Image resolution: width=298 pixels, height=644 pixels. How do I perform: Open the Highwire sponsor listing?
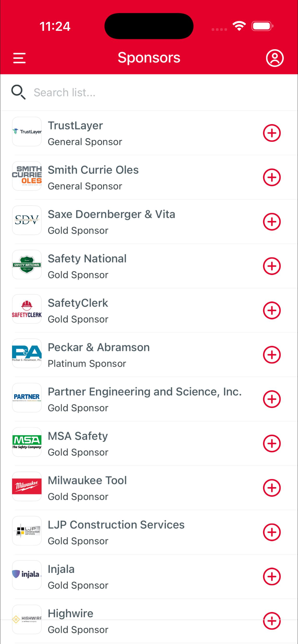pyautogui.click(x=149, y=621)
